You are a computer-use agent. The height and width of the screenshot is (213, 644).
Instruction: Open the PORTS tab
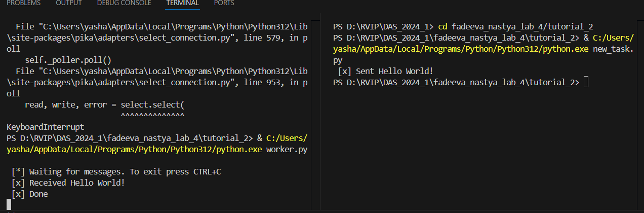coord(224,3)
